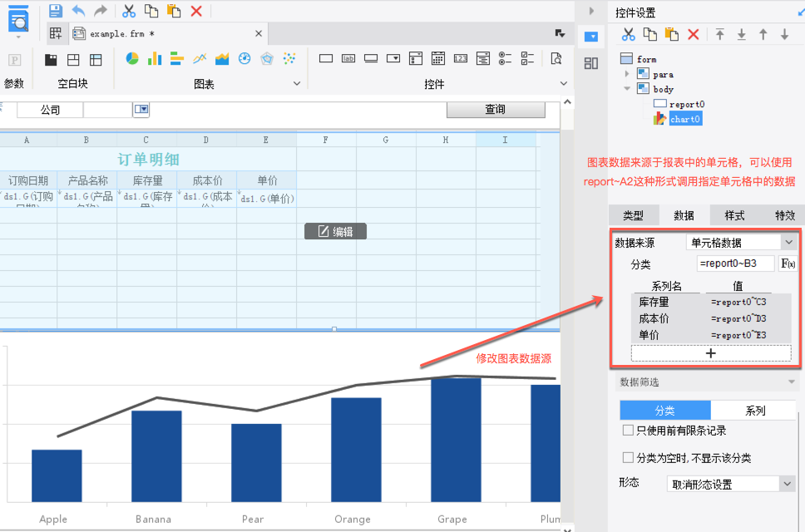Viewport: 805px width, 532px height.
Task: Add a combo box widget
Action: point(393,58)
